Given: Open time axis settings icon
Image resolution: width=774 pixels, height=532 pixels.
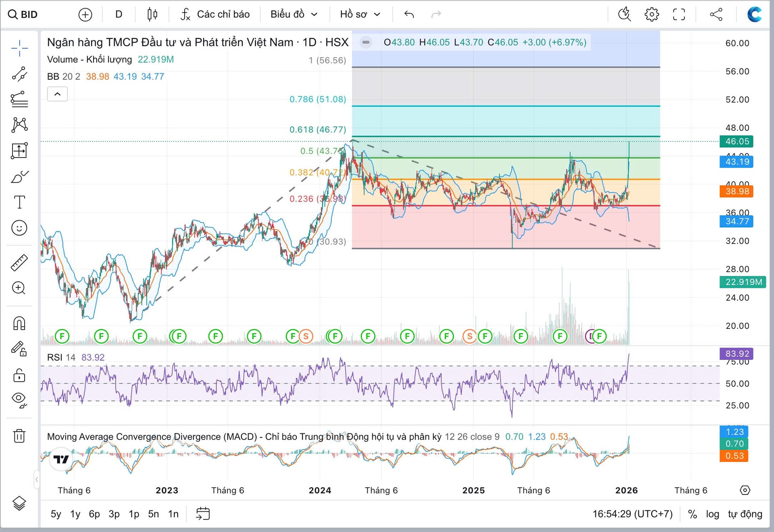Looking at the screenshot, I should [x=745, y=490].
